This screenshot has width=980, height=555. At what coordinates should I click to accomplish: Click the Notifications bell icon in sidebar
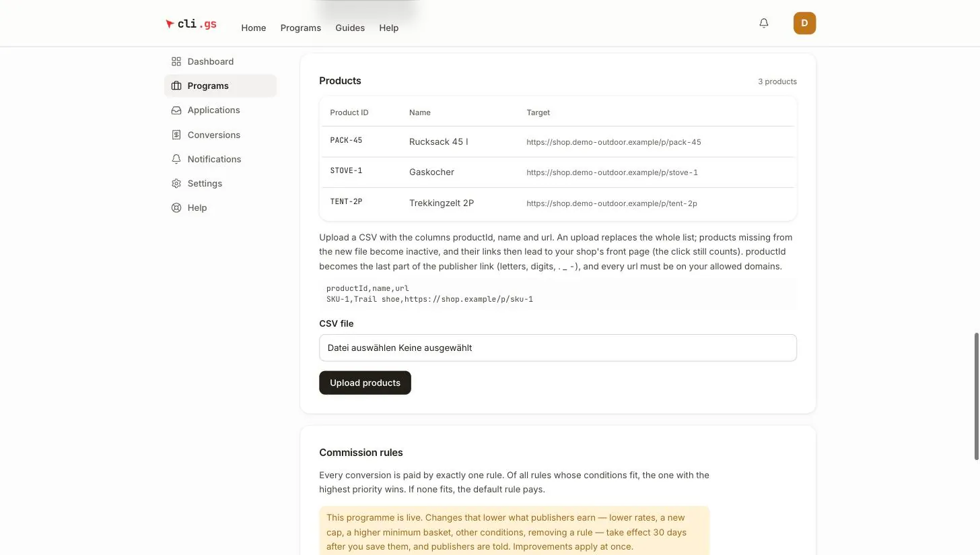pos(176,159)
